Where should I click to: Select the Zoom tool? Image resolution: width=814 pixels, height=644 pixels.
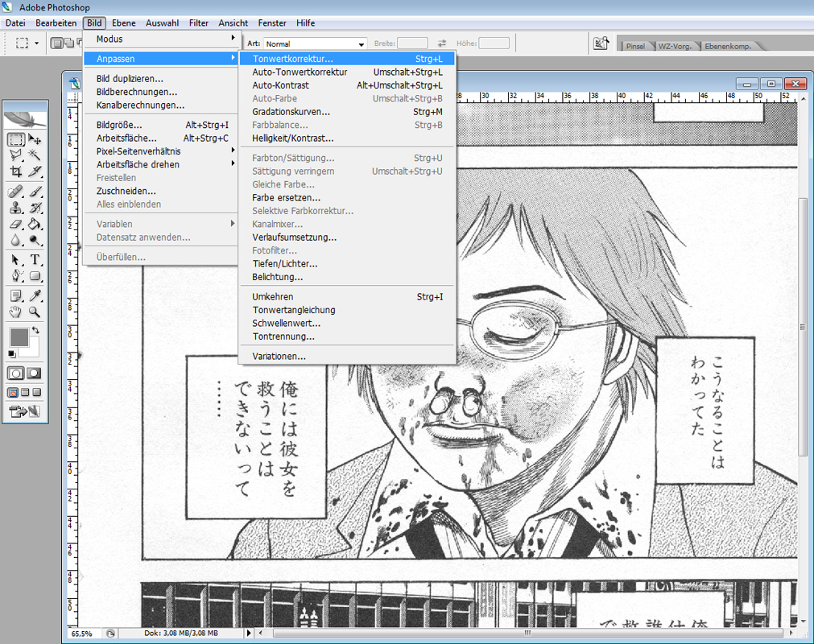point(35,312)
